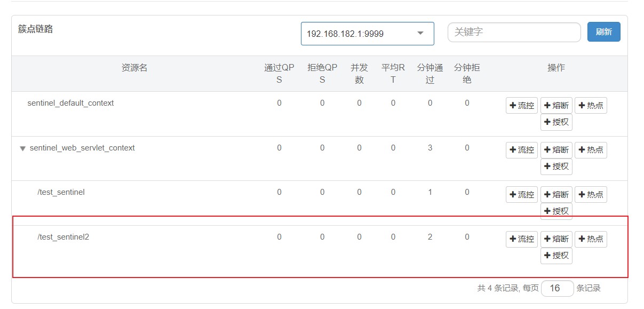Viewport: 644px width, 309px height.
Task: Open the machine address dropdown
Action: tap(367, 33)
